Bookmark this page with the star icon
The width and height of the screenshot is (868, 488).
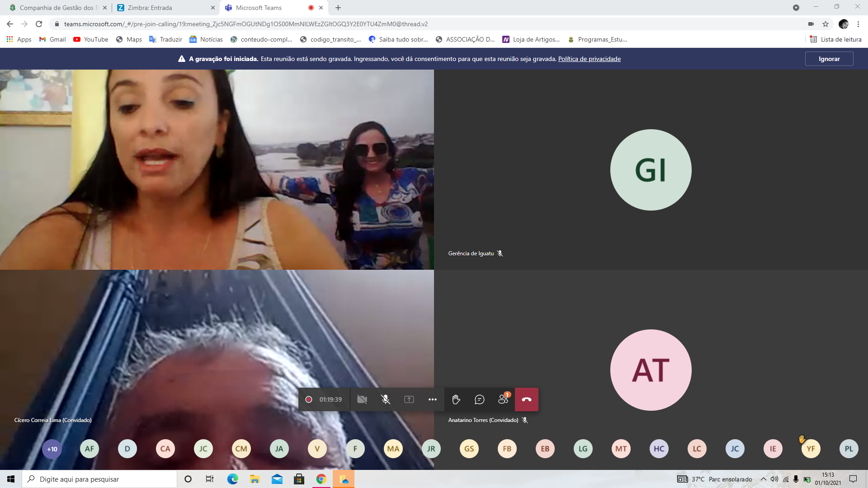point(826,24)
